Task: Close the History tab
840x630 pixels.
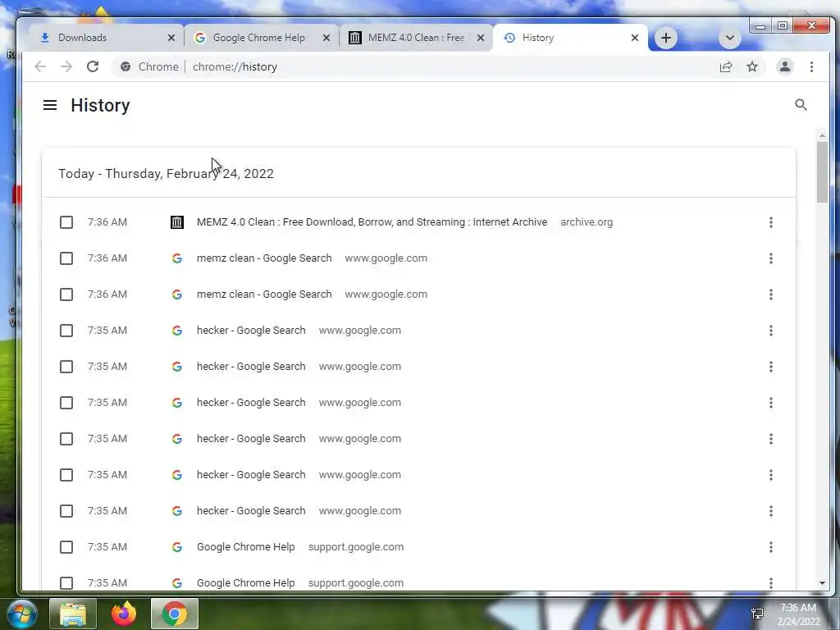Action: [635, 38]
